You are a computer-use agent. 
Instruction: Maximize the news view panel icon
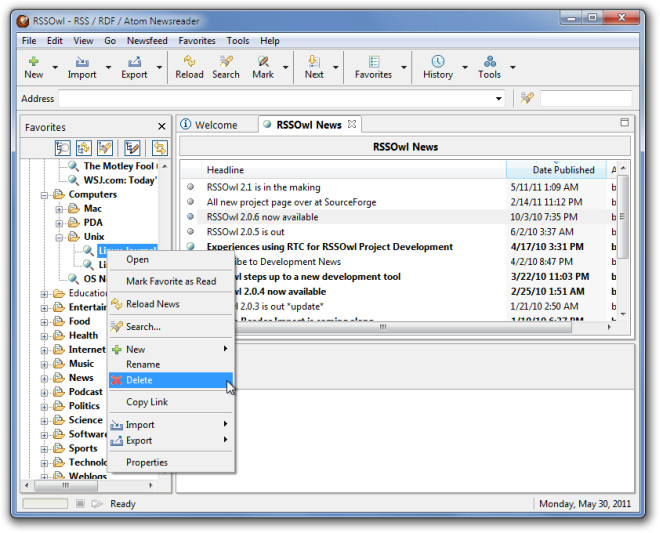pyautogui.click(x=625, y=122)
